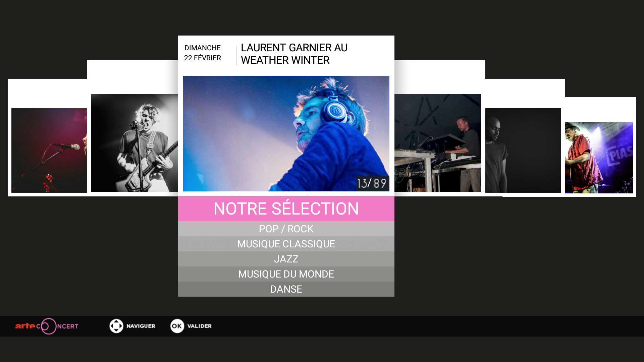Open Musique du Monde category
644x362 pixels.
(286, 274)
